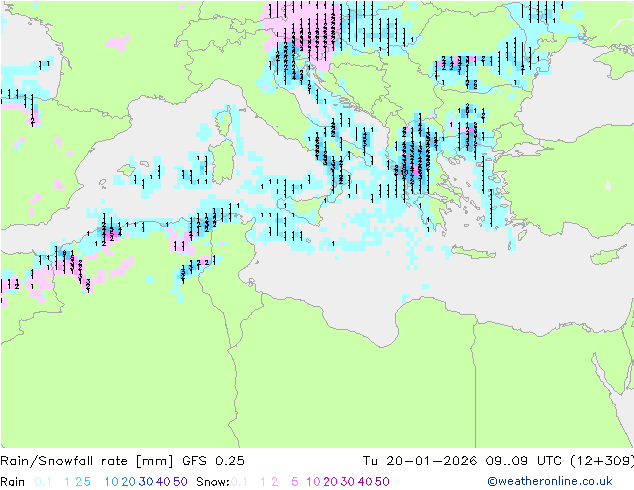Select the Snow legend value 0.1

click(x=239, y=482)
